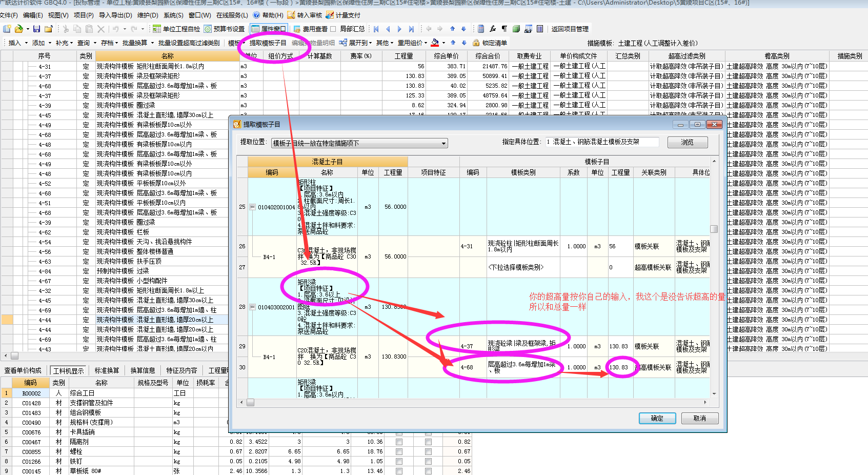Image resolution: width=868 pixels, height=475 pixels.
Task: Open the <下拉选择模板类别> dropdown cell
Action: tap(523, 267)
